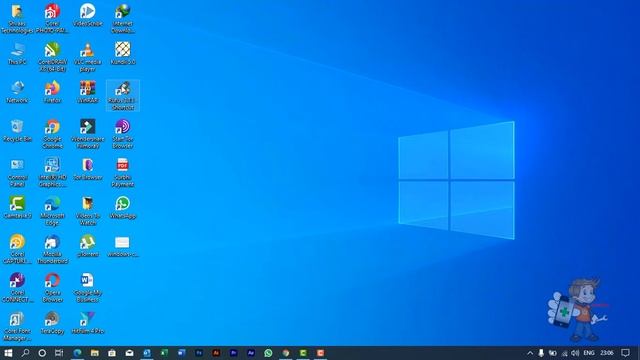Open the Corel CONNECT desktop shortcut
This screenshot has height=360, width=640.
point(17,287)
